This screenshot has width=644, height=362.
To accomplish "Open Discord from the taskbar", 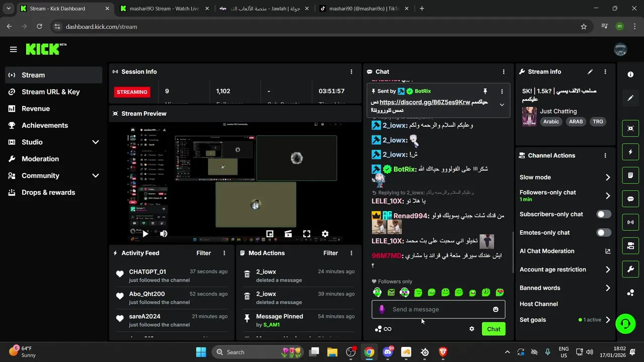I will [x=388, y=352].
